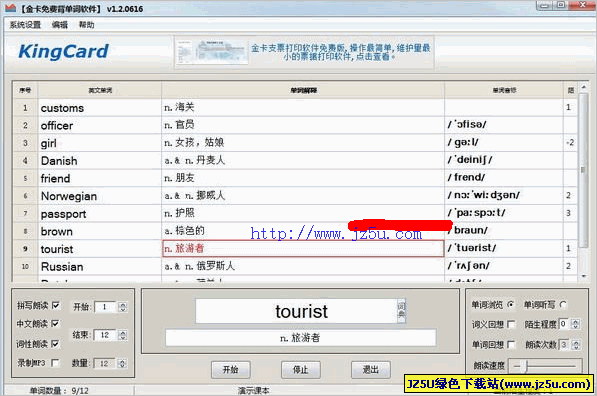Click the meaning cell 'n. 海关'

point(303,108)
